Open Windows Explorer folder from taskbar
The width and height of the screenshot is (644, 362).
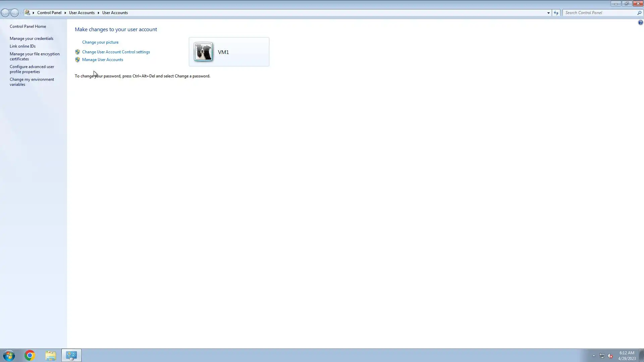(x=51, y=355)
